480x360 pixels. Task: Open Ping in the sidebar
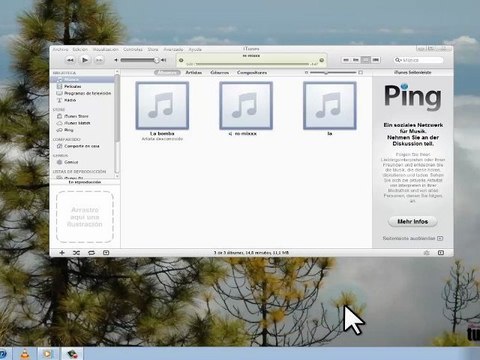click(x=83, y=130)
